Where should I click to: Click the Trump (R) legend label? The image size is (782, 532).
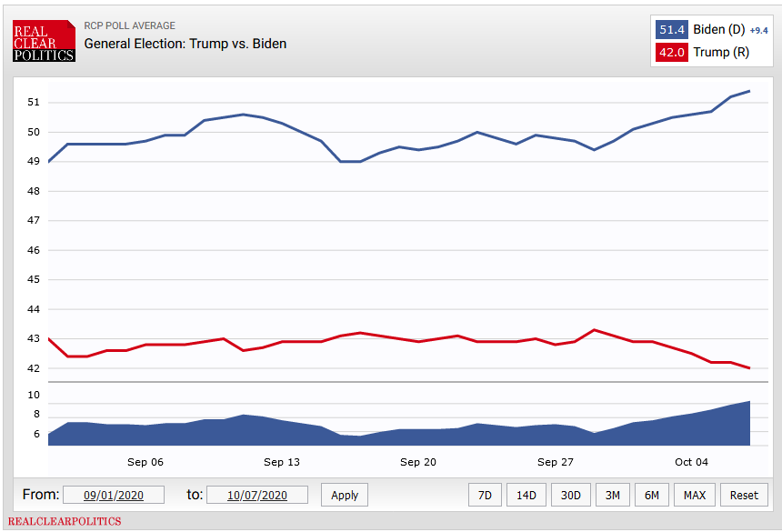(721, 52)
